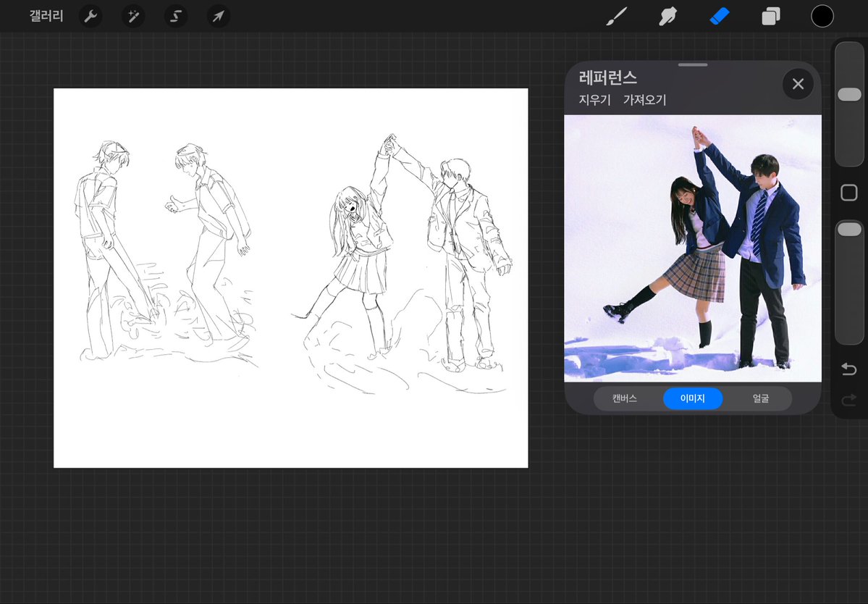The image size is (868, 604).
Task: Tap the square modify button in sidebar
Action: tap(849, 193)
